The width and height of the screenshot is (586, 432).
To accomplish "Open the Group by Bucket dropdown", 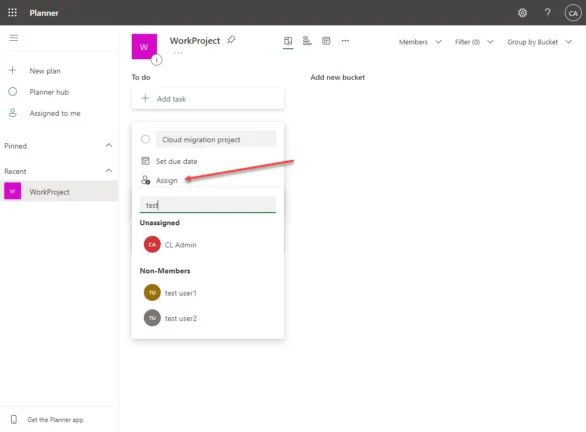I will coord(539,42).
